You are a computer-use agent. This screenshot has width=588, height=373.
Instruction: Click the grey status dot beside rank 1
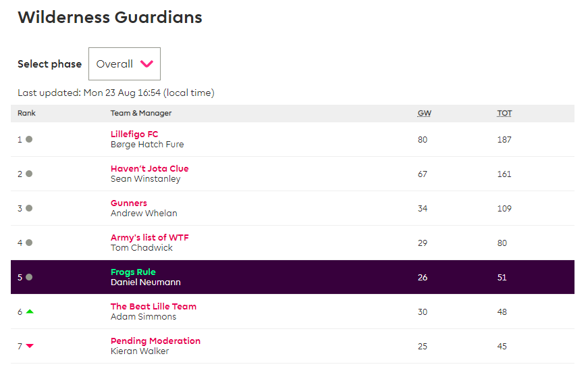coord(29,139)
